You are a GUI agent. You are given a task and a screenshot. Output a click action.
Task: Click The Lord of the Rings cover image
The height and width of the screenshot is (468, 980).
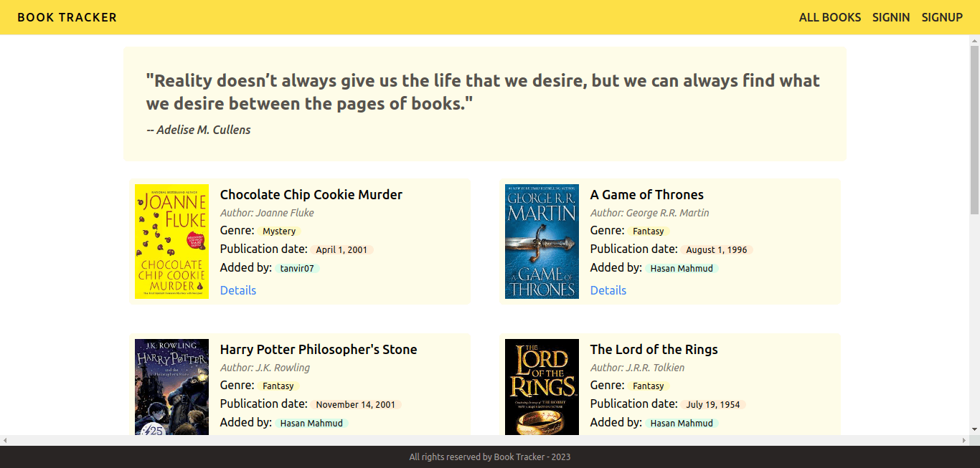pyautogui.click(x=542, y=387)
